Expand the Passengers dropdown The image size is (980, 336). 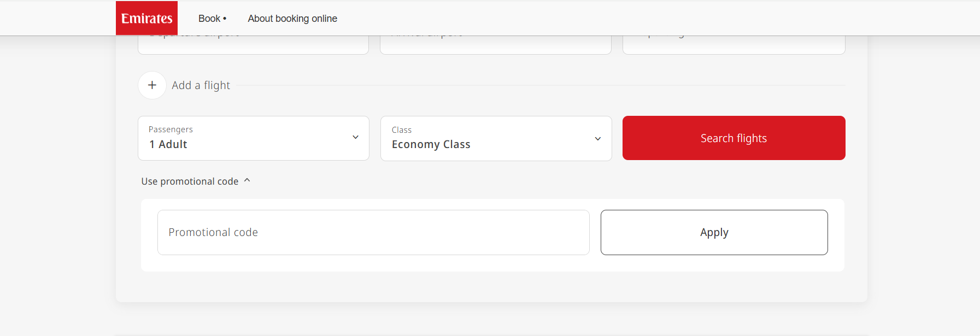(253, 138)
